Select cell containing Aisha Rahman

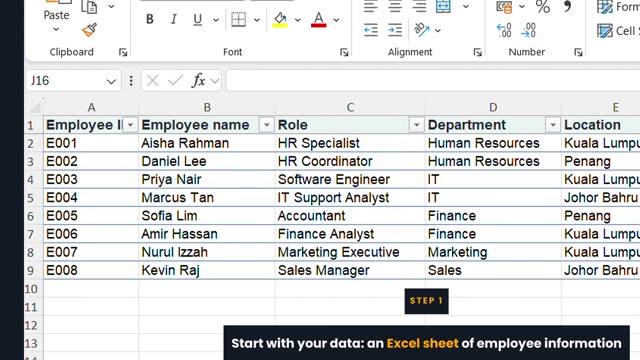click(x=207, y=143)
